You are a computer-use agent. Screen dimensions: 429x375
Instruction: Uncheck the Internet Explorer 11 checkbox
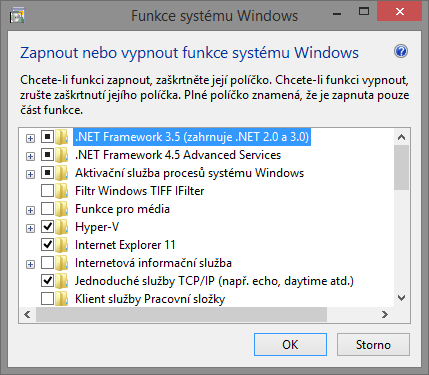coord(47,244)
